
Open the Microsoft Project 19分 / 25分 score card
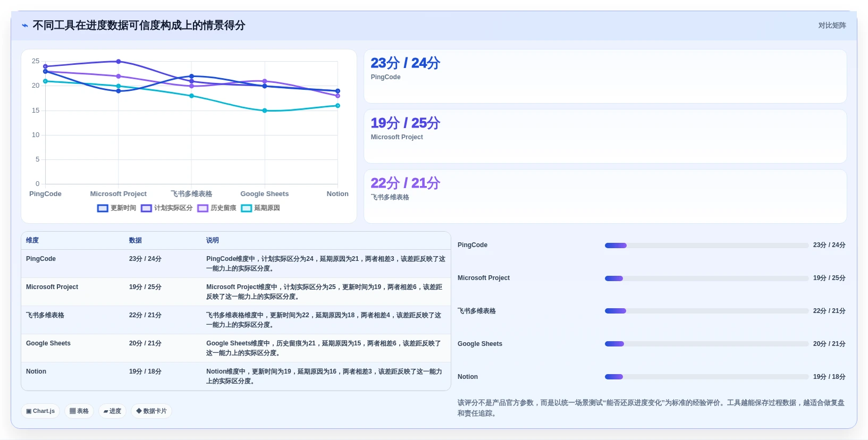605,137
